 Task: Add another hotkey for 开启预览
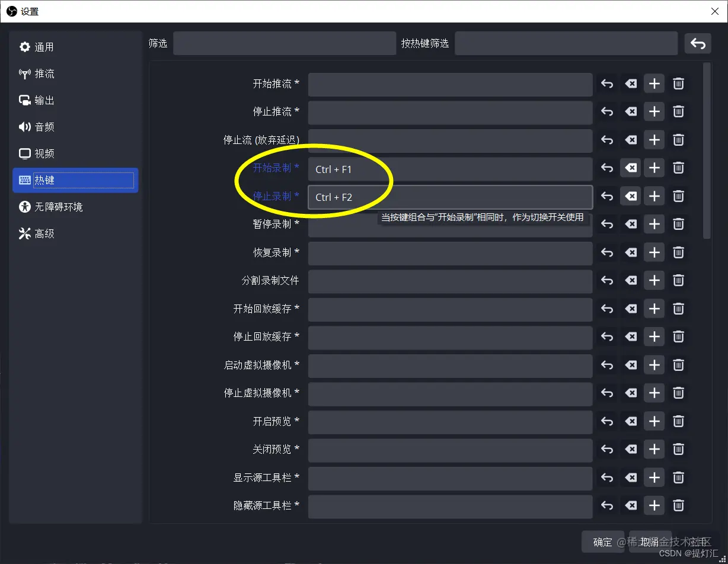[x=654, y=421]
